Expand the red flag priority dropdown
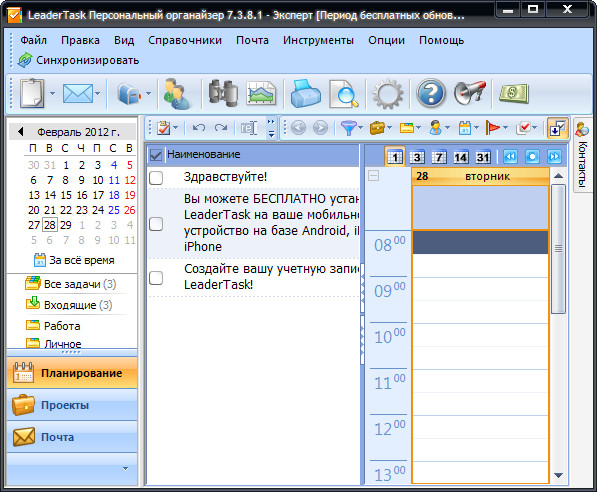 [x=506, y=128]
